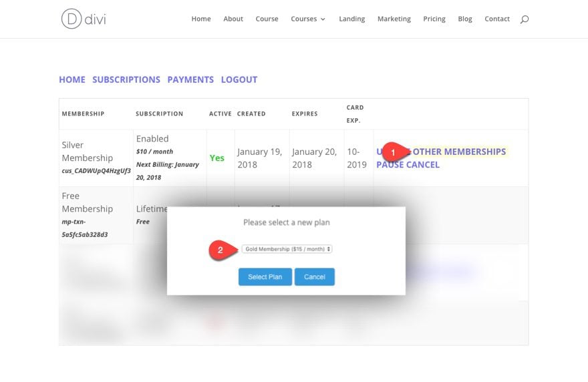Image resolution: width=588 pixels, height=382 pixels.
Task: Expand the Courses menu chevron
Action: [323, 19]
